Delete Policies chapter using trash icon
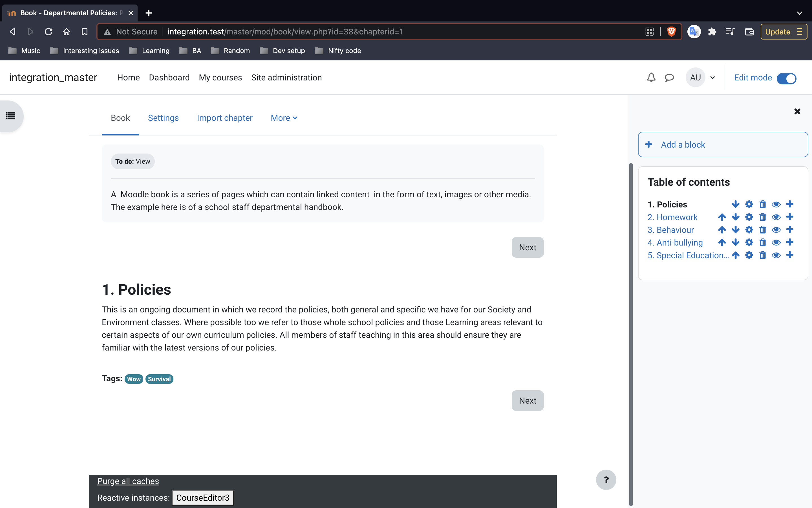Image resolution: width=812 pixels, height=508 pixels. 763,204
